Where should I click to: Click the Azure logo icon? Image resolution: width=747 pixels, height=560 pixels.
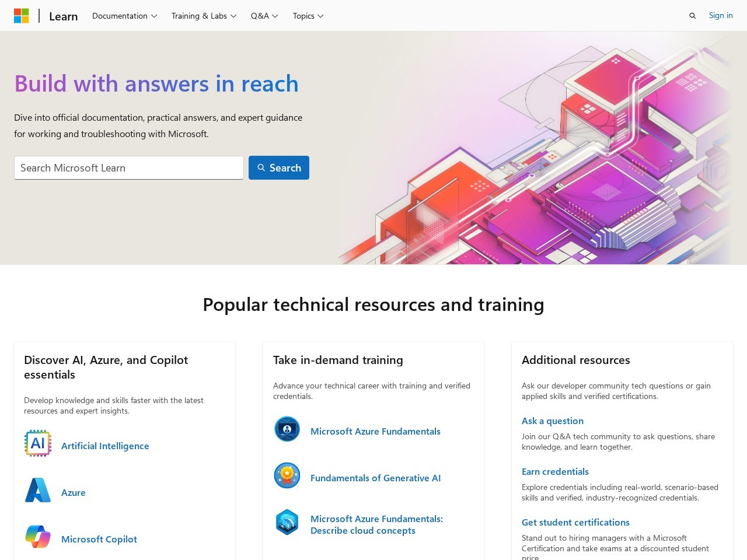(38, 490)
